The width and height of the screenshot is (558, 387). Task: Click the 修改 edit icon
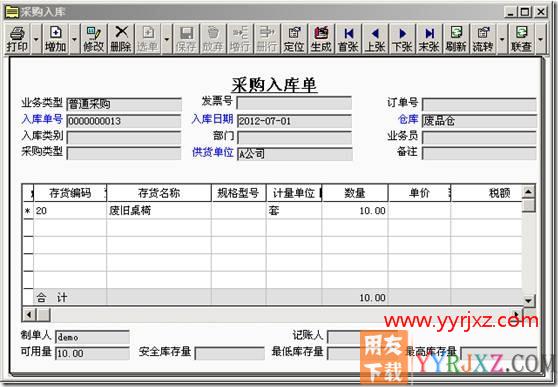point(94,39)
